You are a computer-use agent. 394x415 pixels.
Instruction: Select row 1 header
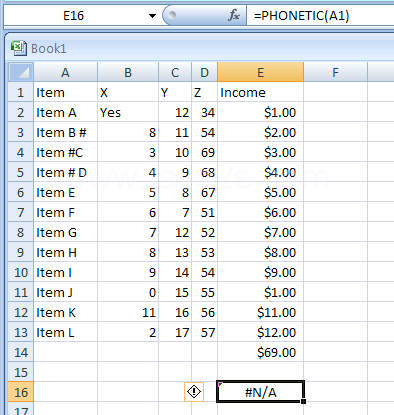[21, 92]
